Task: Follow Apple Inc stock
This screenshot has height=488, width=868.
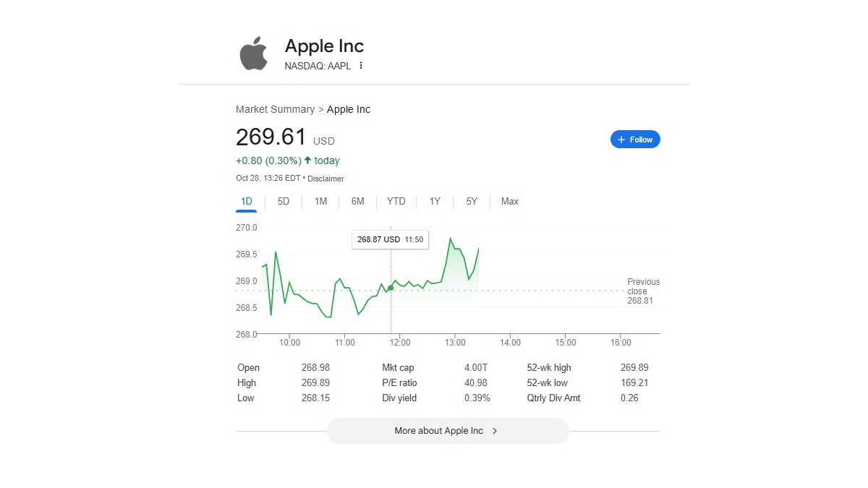Action: click(x=635, y=139)
